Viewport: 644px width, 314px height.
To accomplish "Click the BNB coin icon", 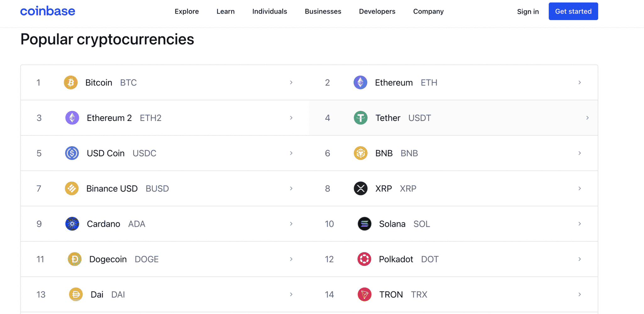I will click(361, 153).
